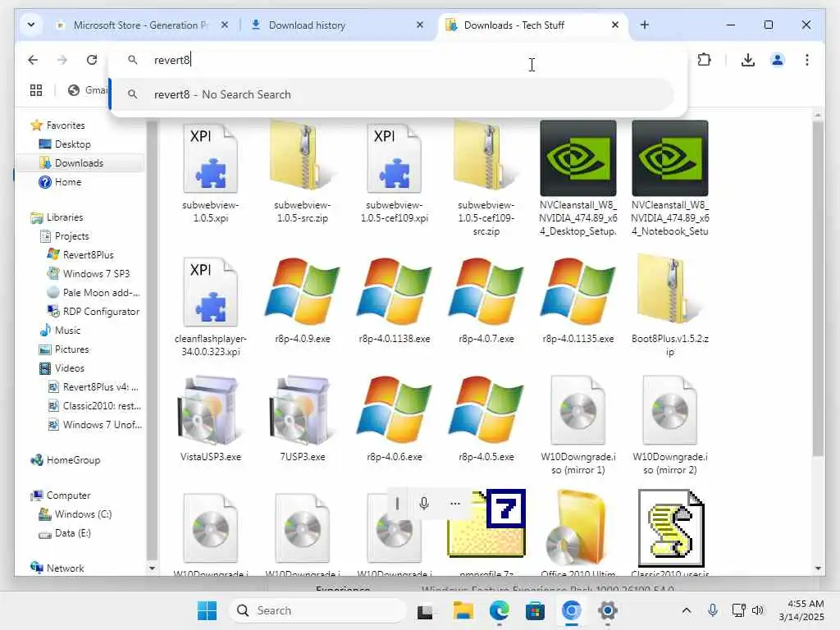Open VistaUSP3.exe installer icon
840x630 pixels.
click(x=211, y=412)
